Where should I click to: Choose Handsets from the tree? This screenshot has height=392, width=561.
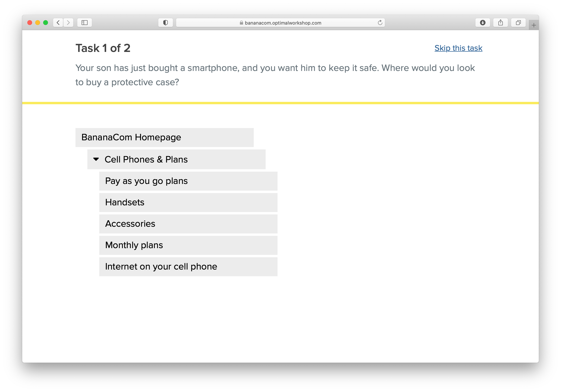tap(125, 202)
